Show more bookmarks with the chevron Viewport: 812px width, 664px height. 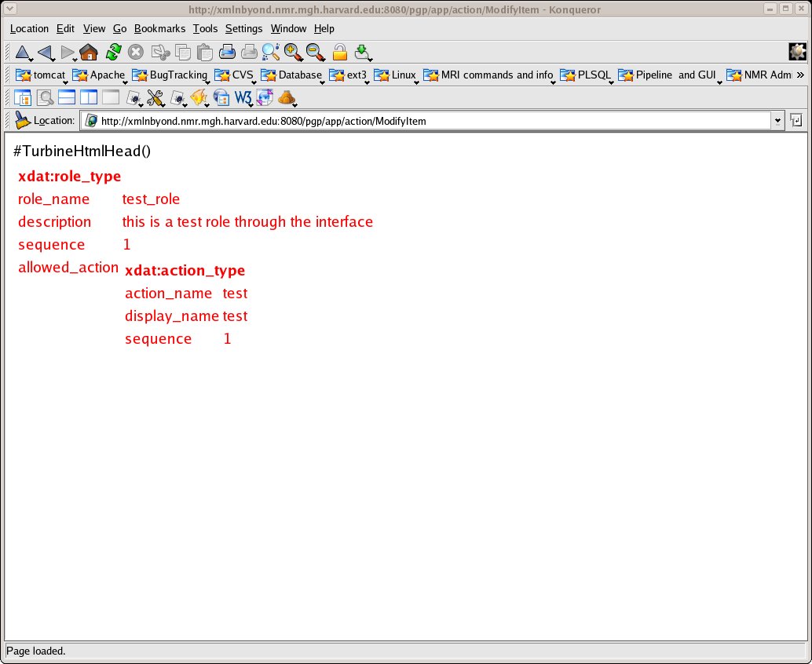(800, 75)
